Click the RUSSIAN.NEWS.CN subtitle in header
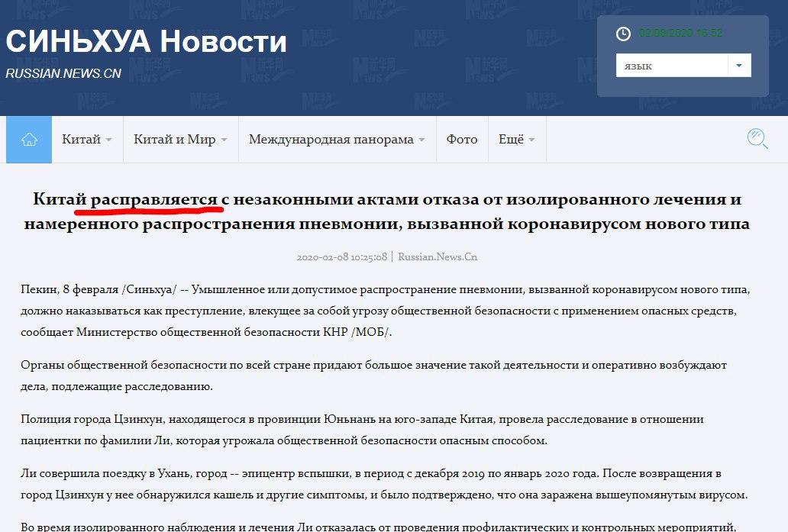The image size is (788, 532). (x=63, y=73)
